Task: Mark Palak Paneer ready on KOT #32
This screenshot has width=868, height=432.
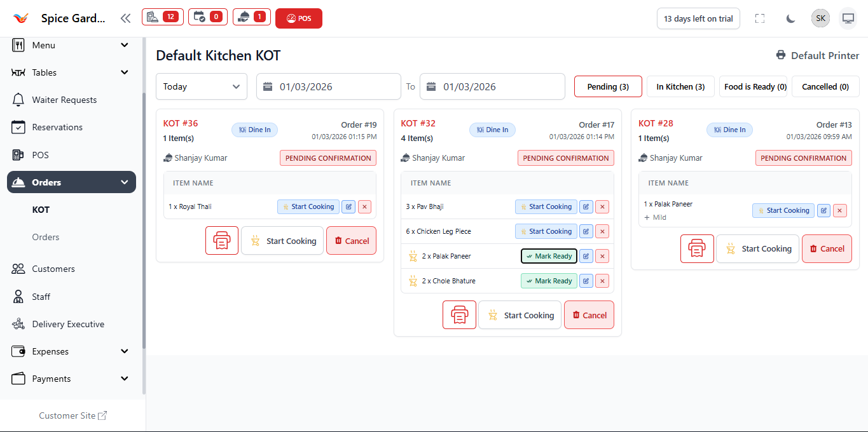Action: pos(548,255)
